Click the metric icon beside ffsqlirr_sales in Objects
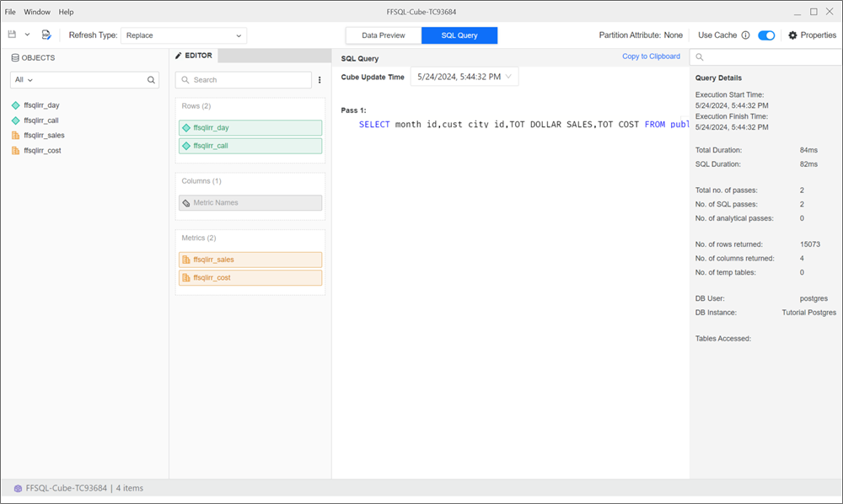 pyautogui.click(x=15, y=135)
